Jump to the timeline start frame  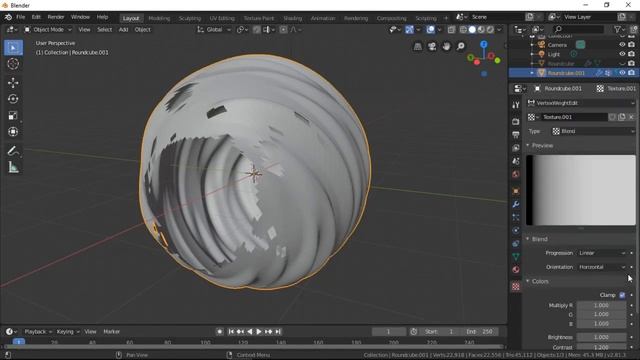(231, 331)
